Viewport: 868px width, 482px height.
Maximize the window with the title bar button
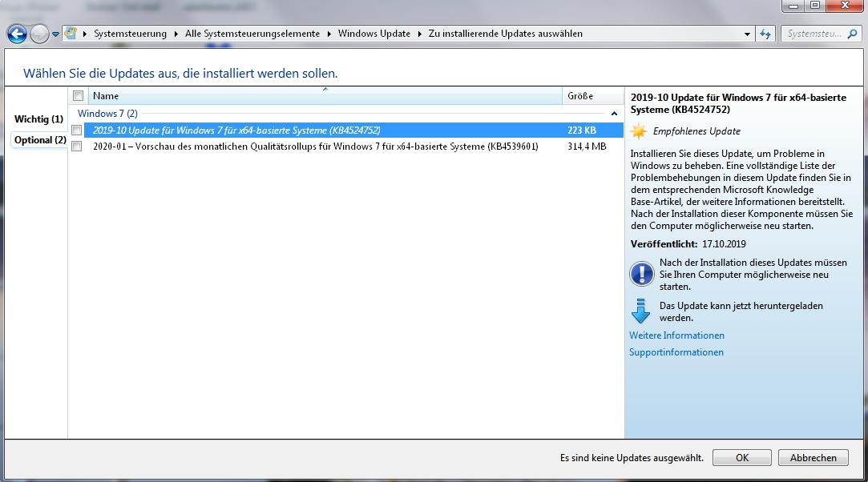coord(815,6)
